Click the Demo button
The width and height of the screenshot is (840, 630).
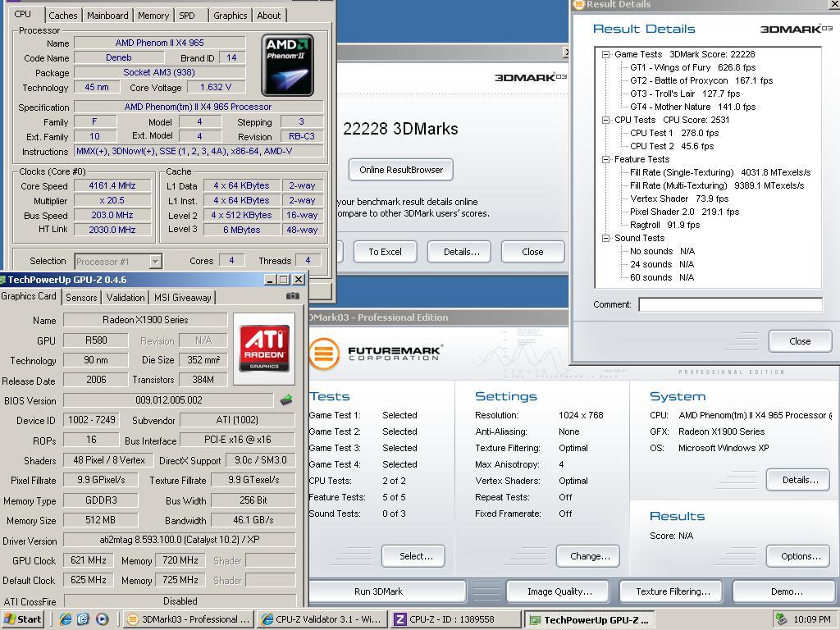[x=783, y=591]
